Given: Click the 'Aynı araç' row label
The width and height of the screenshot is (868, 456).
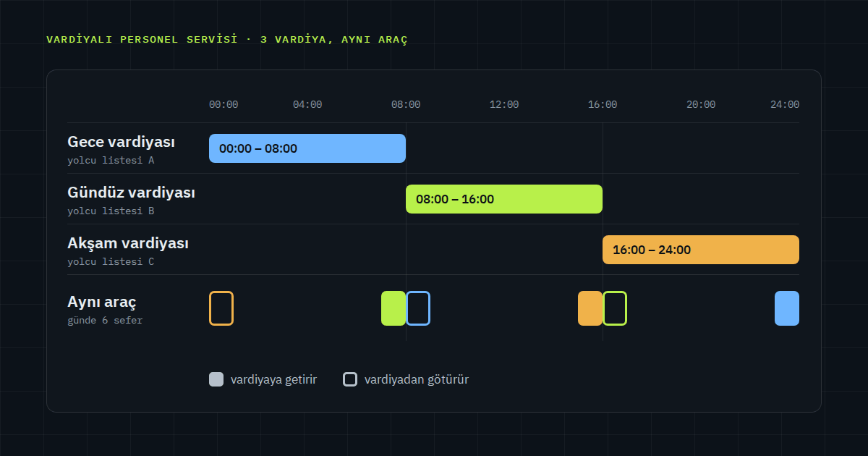Looking at the screenshot, I should point(102,302).
